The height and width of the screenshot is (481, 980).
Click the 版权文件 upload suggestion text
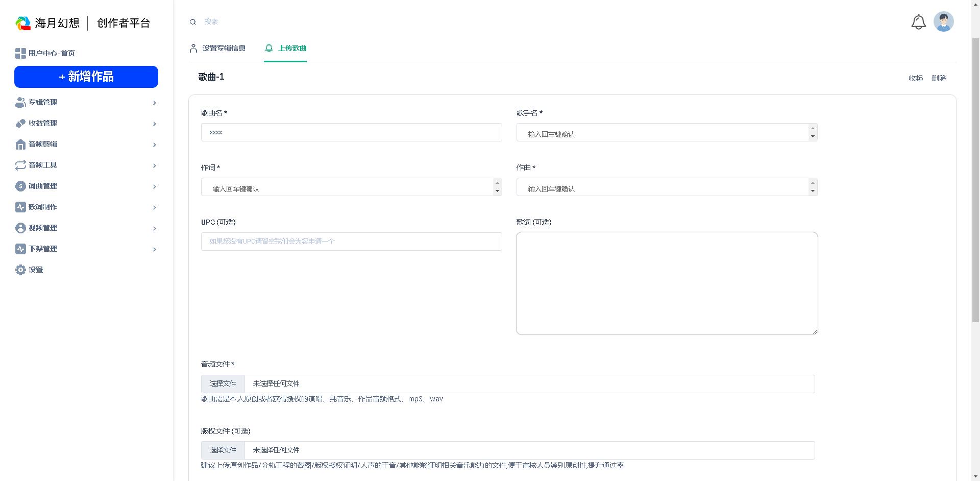412,466
